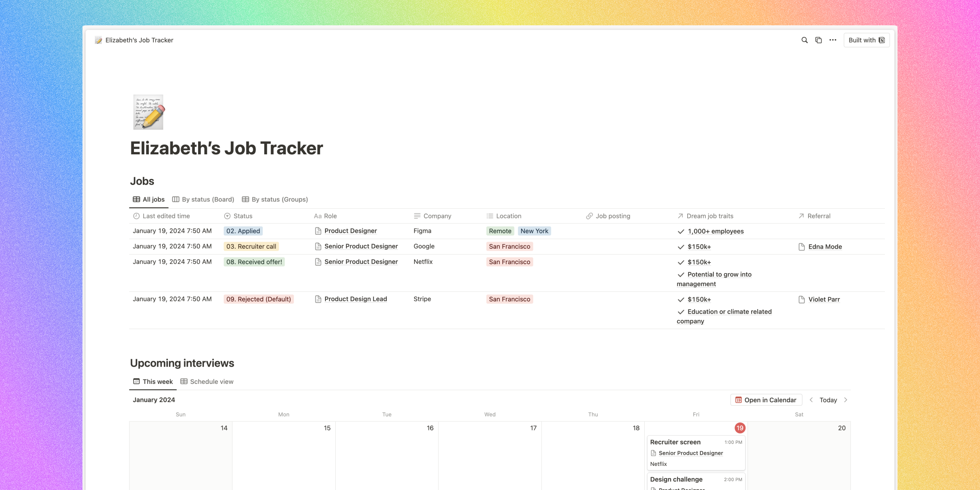Open the ellipsis options menu
The width and height of the screenshot is (980, 490).
[833, 40]
